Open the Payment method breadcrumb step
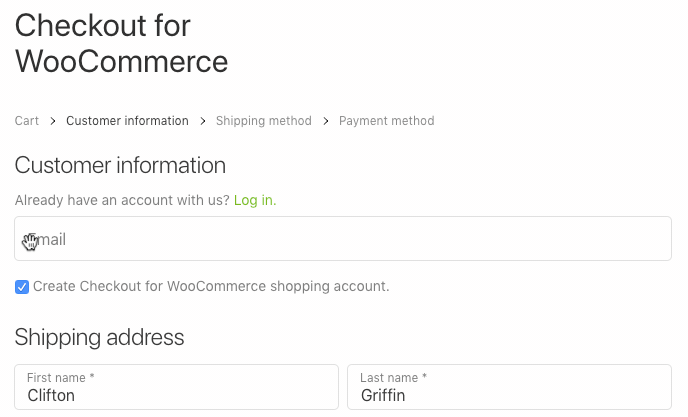 point(387,121)
